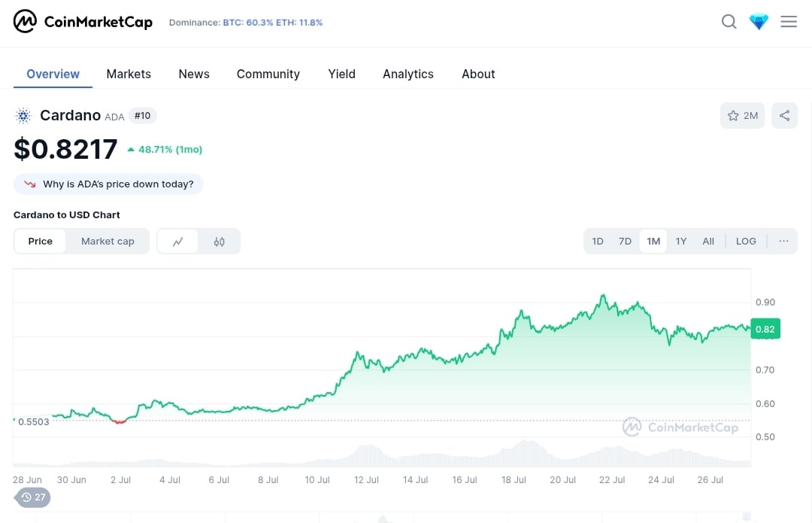Open the Community tab
812x523 pixels.
[268, 74]
